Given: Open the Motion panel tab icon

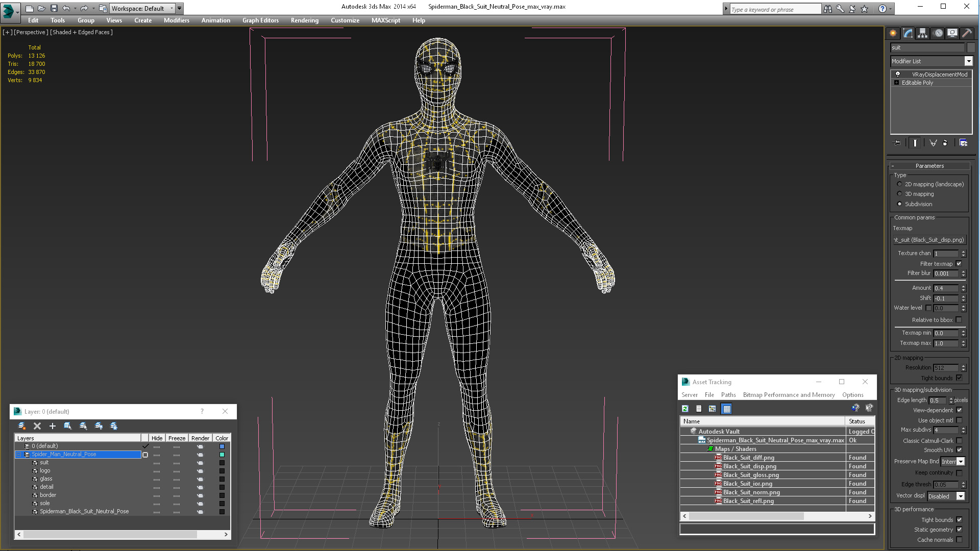Looking at the screenshot, I should pos(938,33).
